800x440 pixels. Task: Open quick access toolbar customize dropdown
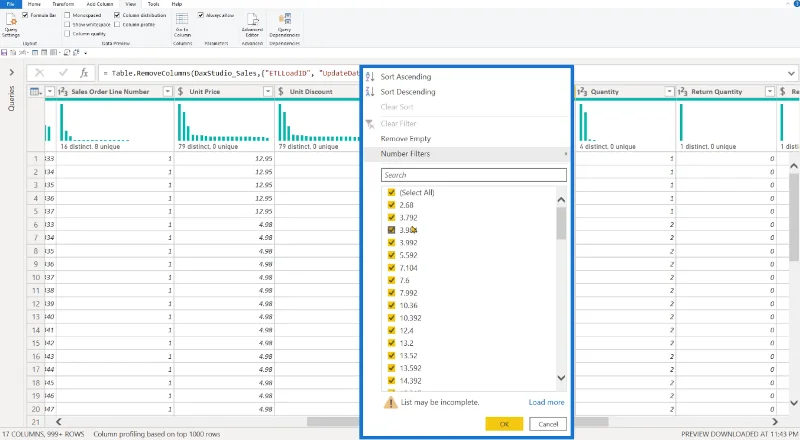point(86,53)
